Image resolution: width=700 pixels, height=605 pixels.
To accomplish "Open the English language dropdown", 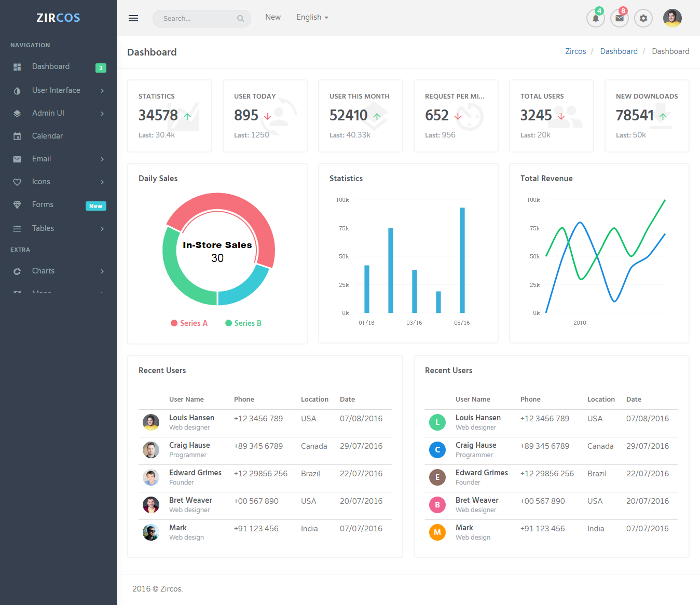I will pos(312,18).
